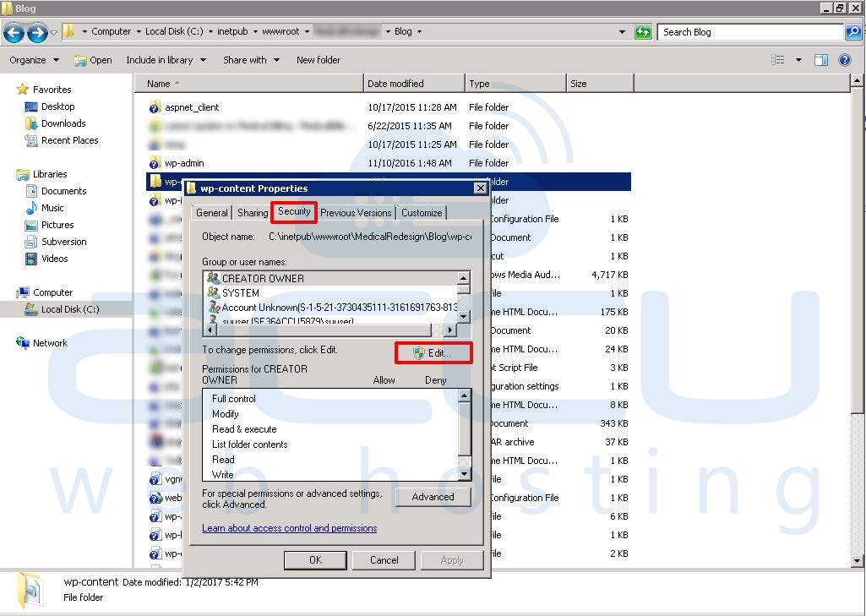The height and width of the screenshot is (616, 866).
Task: Close the wp-content Properties dialog
Action: pos(481,188)
